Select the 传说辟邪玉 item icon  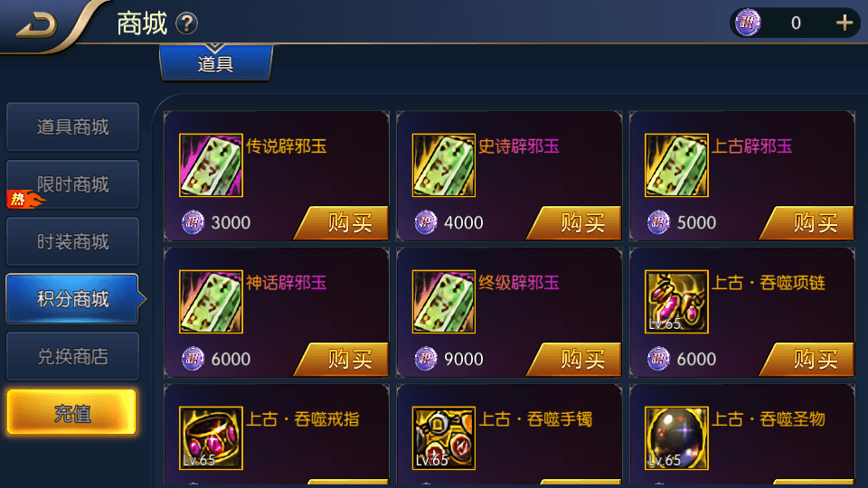pyautogui.click(x=211, y=164)
